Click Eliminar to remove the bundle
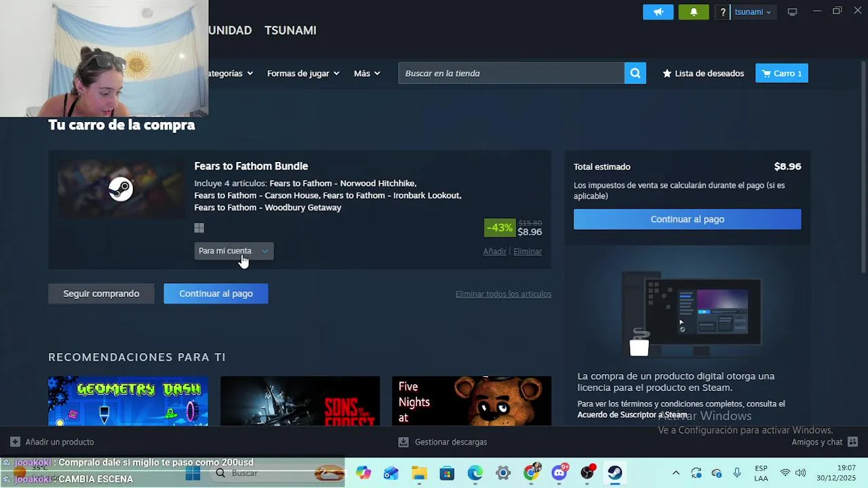Image resolution: width=868 pixels, height=488 pixels. tap(528, 251)
